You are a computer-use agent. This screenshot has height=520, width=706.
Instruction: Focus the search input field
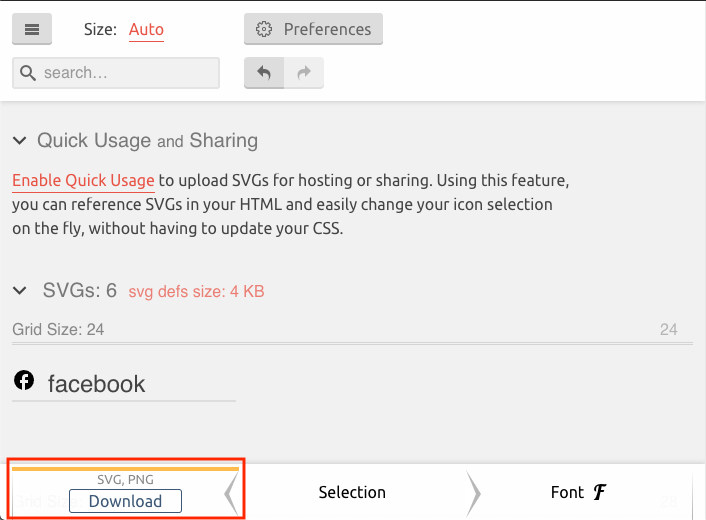[116, 73]
